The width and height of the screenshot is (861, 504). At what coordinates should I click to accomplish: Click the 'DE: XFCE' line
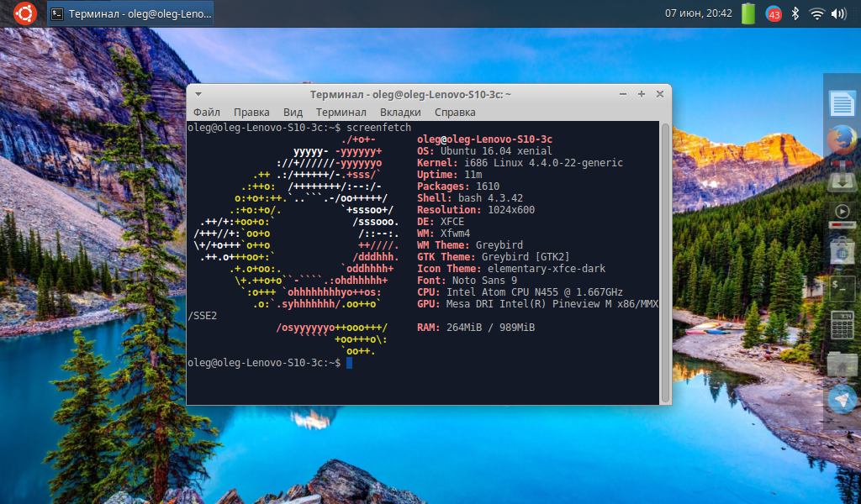tap(441, 222)
